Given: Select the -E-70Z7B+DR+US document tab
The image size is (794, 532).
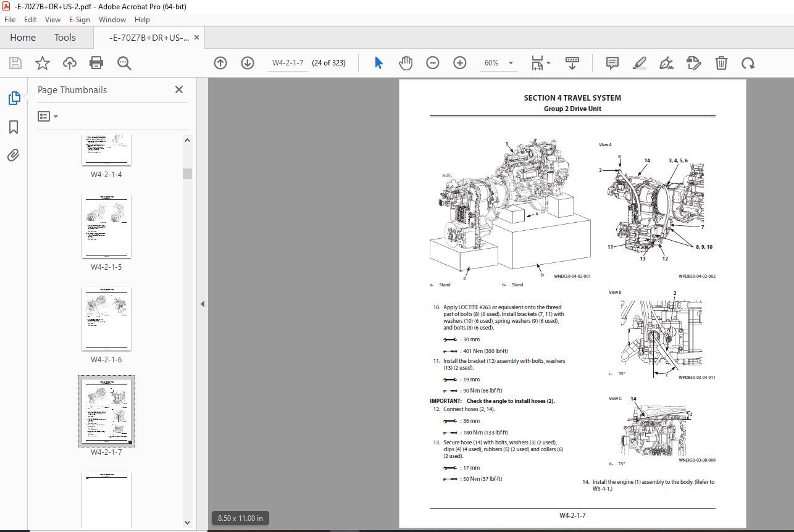Looking at the screenshot, I should coord(149,38).
